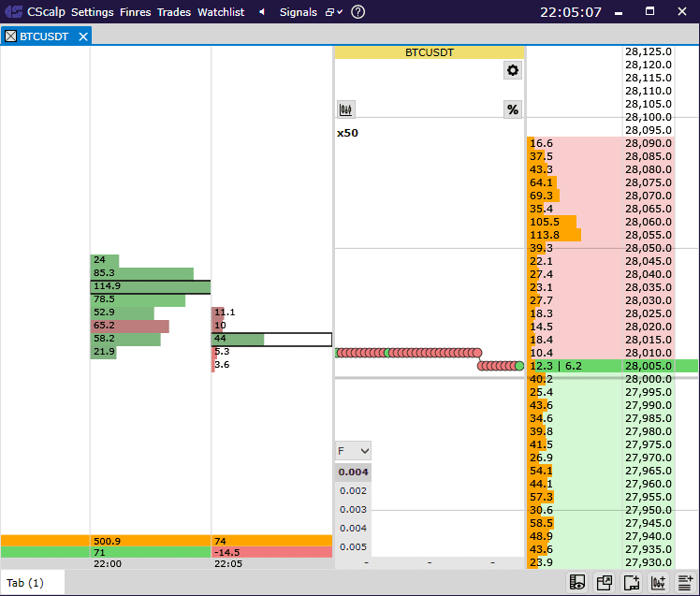Click the 78.5 cluster volume bar
This screenshot has width=700, height=596.
[x=138, y=299]
